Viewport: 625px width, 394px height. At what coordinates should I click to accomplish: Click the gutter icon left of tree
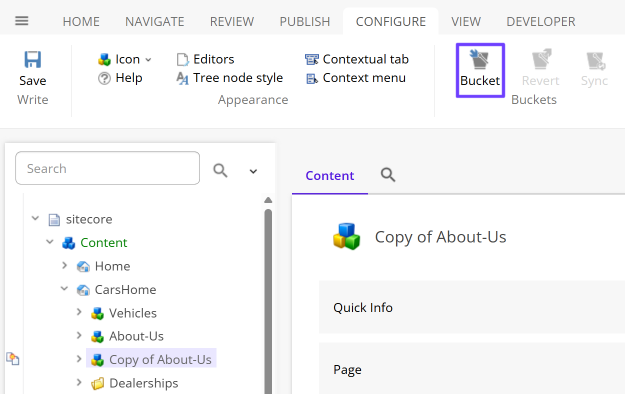coord(13,359)
